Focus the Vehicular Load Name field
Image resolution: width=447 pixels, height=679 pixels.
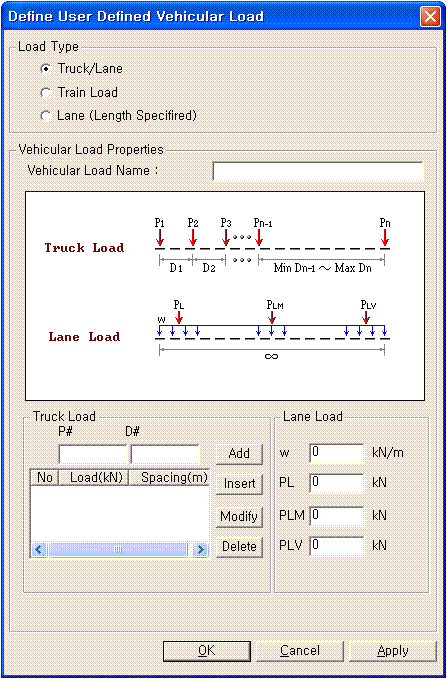[317, 171]
